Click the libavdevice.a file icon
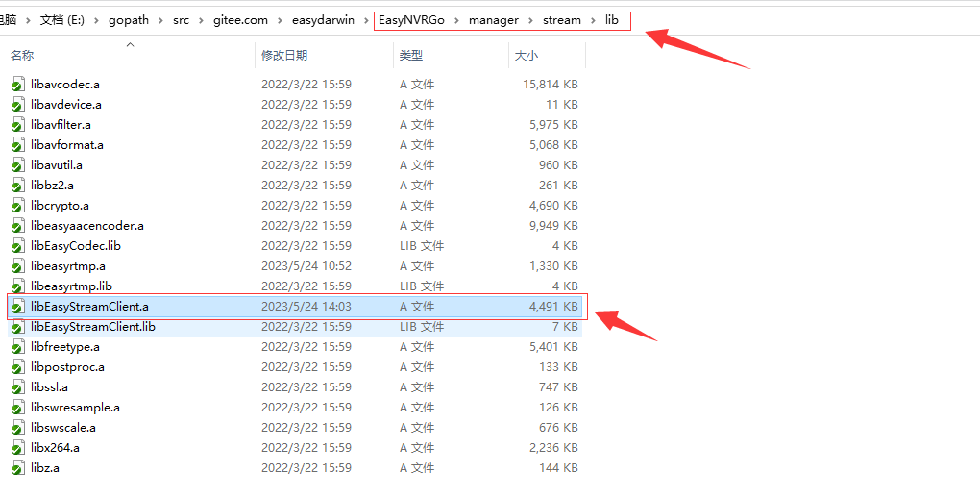Screen dimensions: 980x498 [x=18, y=105]
